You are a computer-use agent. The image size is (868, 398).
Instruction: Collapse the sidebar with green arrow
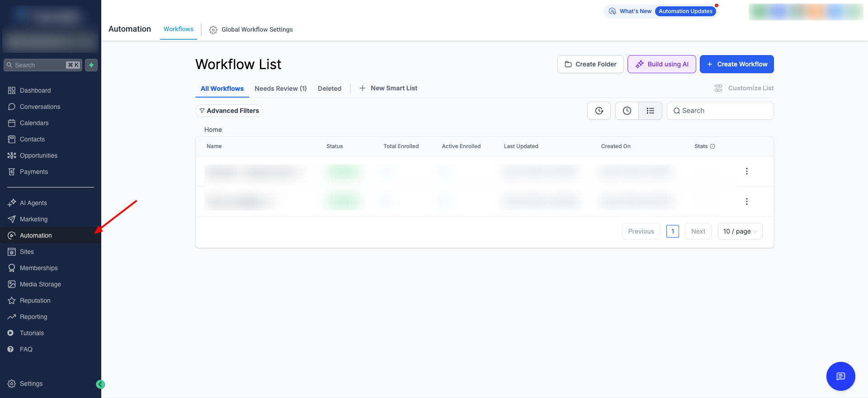click(x=100, y=384)
